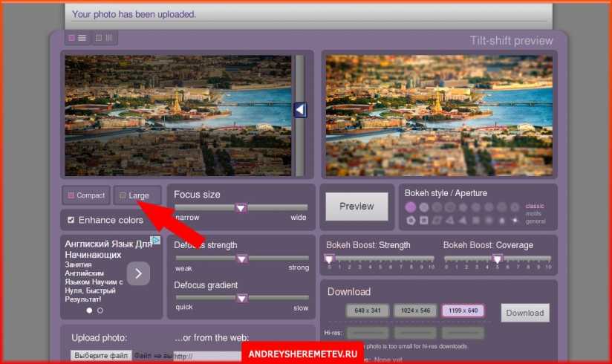
Task: Switch to the vertical columns layout icon
Action: pos(104,38)
